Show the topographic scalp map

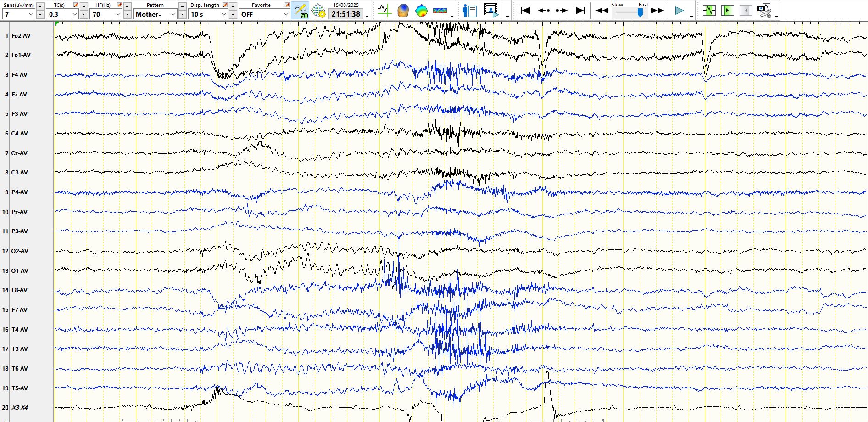click(x=421, y=10)
